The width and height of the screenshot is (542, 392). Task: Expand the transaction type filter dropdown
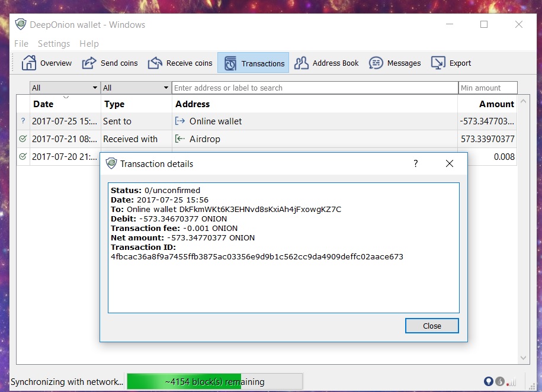pyautogui.click(x=136, y=88)
